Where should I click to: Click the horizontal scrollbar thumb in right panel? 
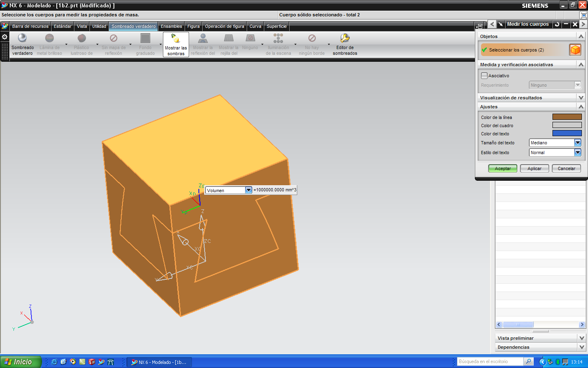[x=518, y=325]
